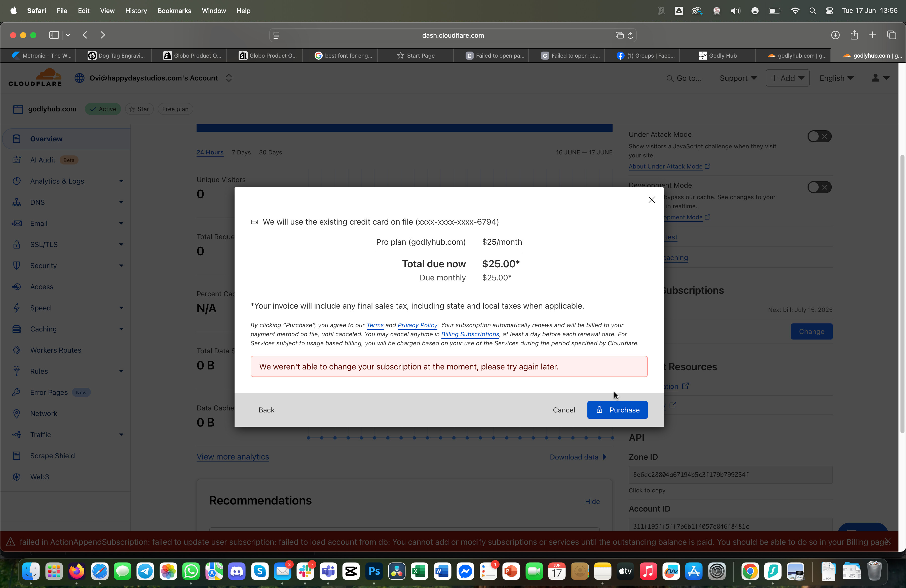Hide the Recommendations section
Screen dimensions: 906x588
pyautogui.click(x=592, y=502)
